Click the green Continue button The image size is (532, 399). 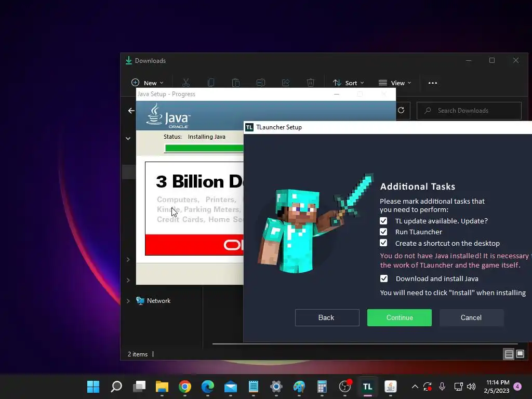400,317
